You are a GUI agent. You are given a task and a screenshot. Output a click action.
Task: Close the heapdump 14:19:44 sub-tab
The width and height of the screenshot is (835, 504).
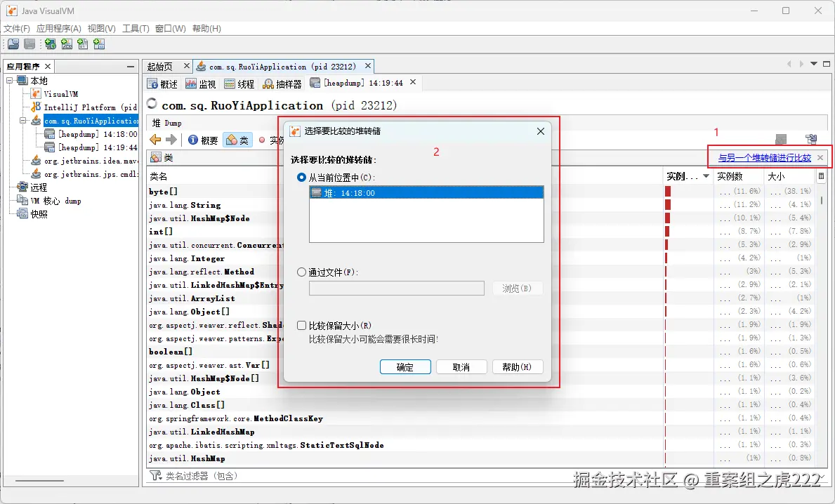coord(413,82)
